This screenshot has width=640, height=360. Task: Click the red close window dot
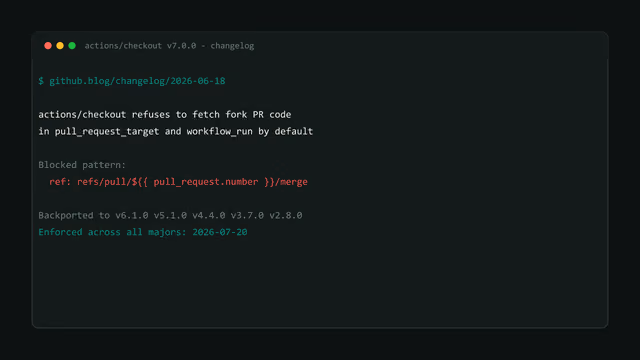(x=48, y=46)
